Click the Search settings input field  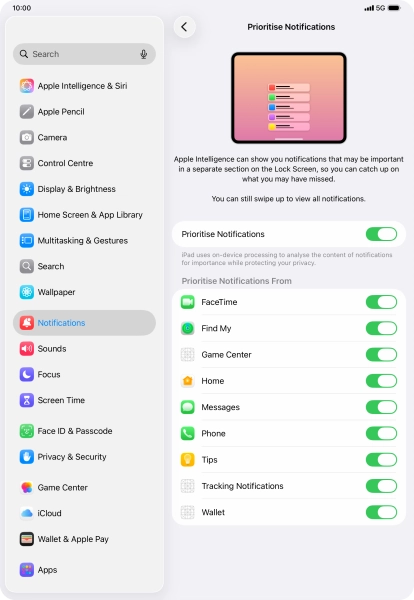(84, 54)
